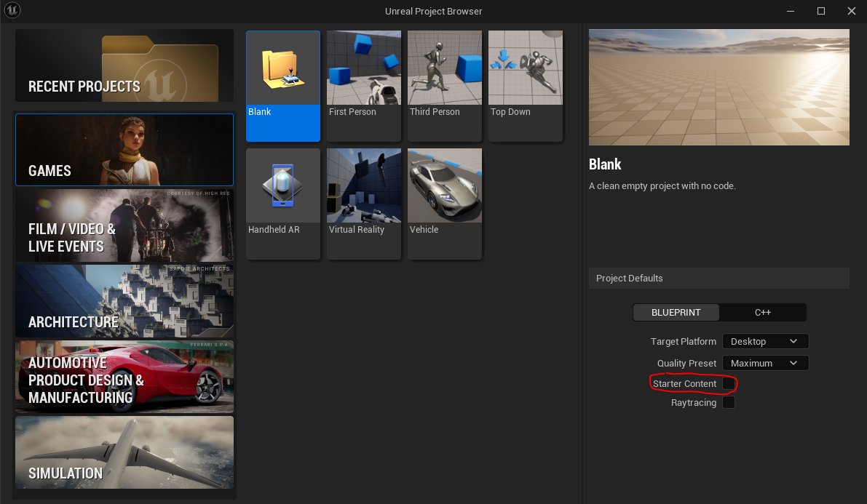Image resolution: width=867 pixels, height=504 pixels.
Task: Switch project type to C++
Action: (x=763, y=312)
